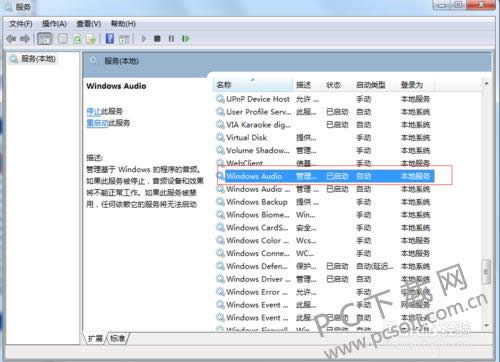Screen dimensions: 500x362
Task: Click gear icon beside VIA Karaoke dig...
Action: pos(220,125)
